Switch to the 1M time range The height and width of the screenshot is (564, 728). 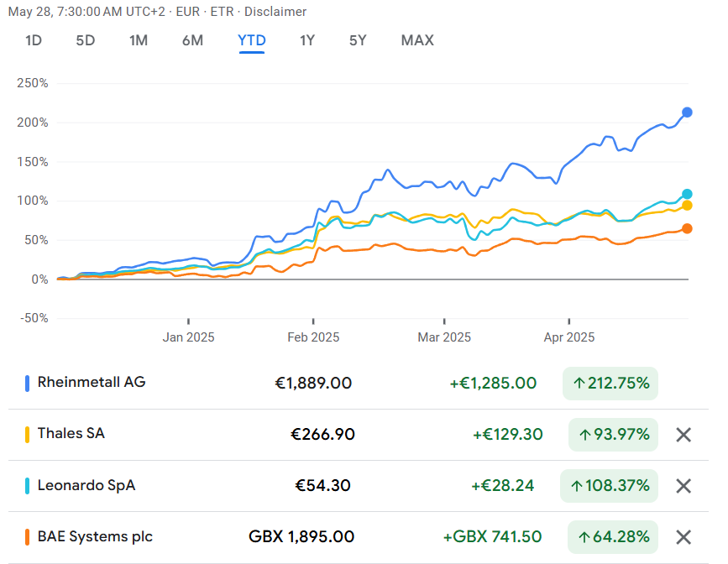(139, 40)
